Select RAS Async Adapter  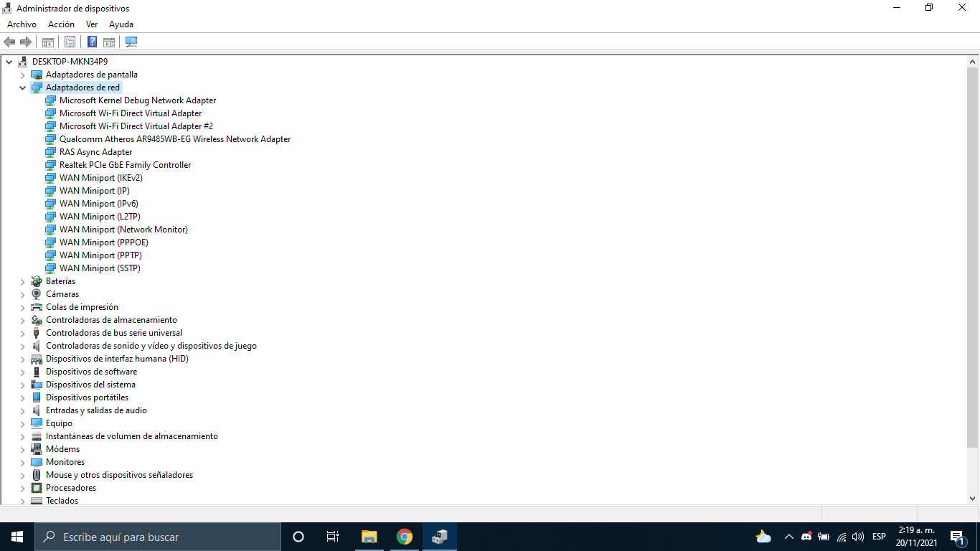pyautogui.click(x=96, y=152)
